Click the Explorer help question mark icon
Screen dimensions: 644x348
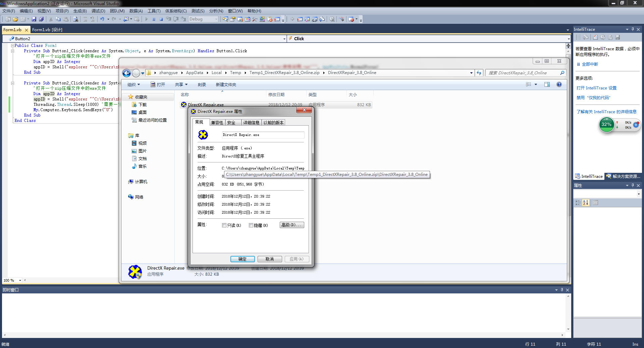(559, 84)
